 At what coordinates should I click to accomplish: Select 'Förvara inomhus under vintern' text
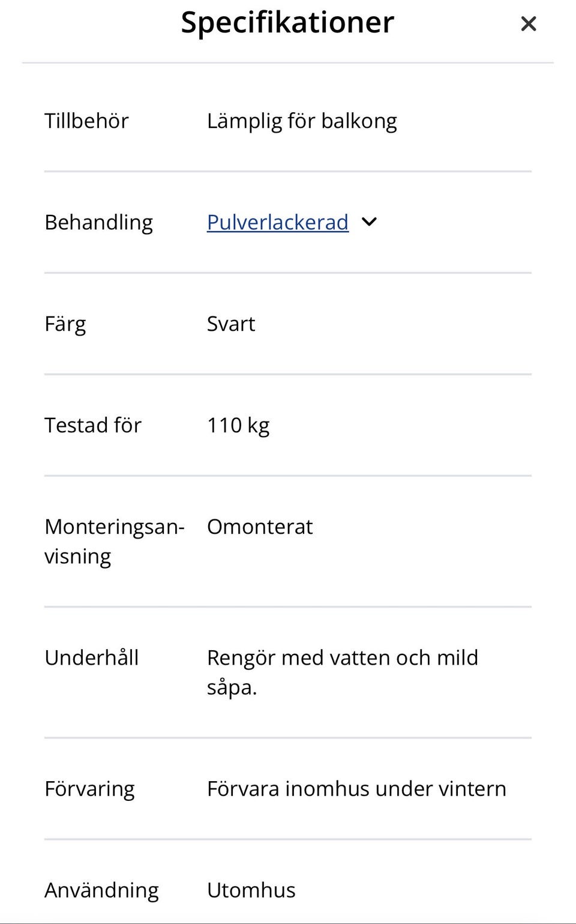click(356, 788)
